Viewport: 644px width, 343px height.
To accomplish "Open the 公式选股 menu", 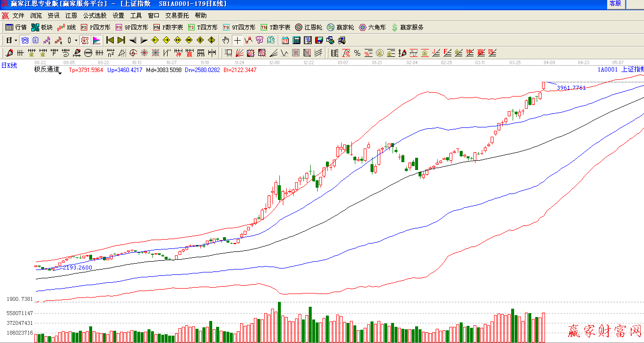I will (x=94, y=16).
